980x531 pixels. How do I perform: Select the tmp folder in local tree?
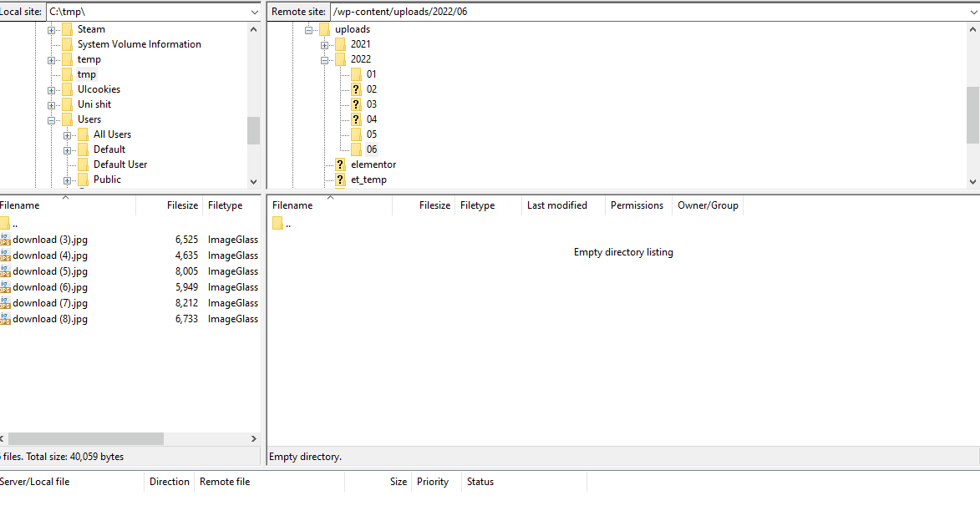pyautogui.click(x=87, y=74)
